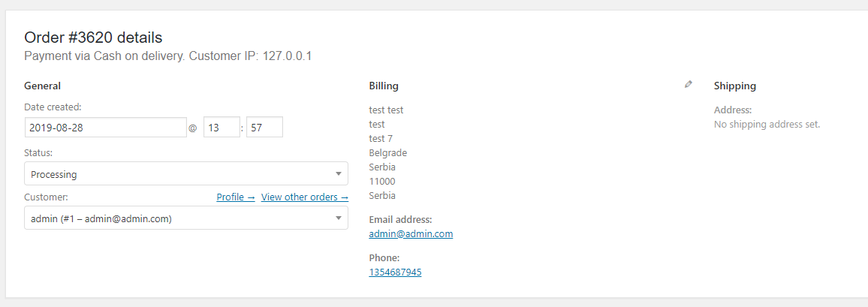Click the Billing section heading
This screenshot has width=868, height=307.
pos(384,86)
